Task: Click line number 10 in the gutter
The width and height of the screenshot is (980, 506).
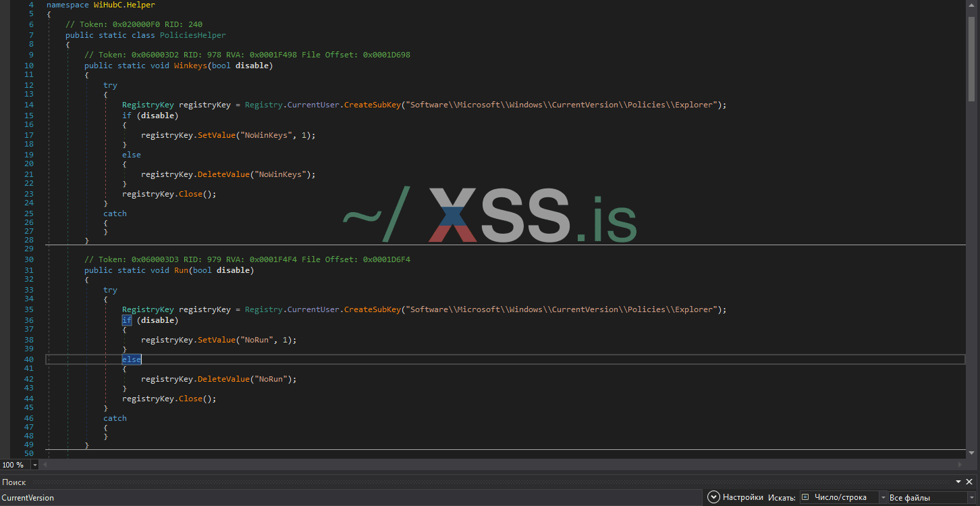Action: click(29, 66)
